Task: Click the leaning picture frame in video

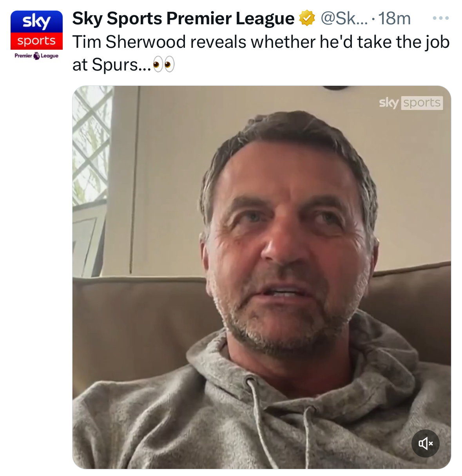Action: [89, 241]
